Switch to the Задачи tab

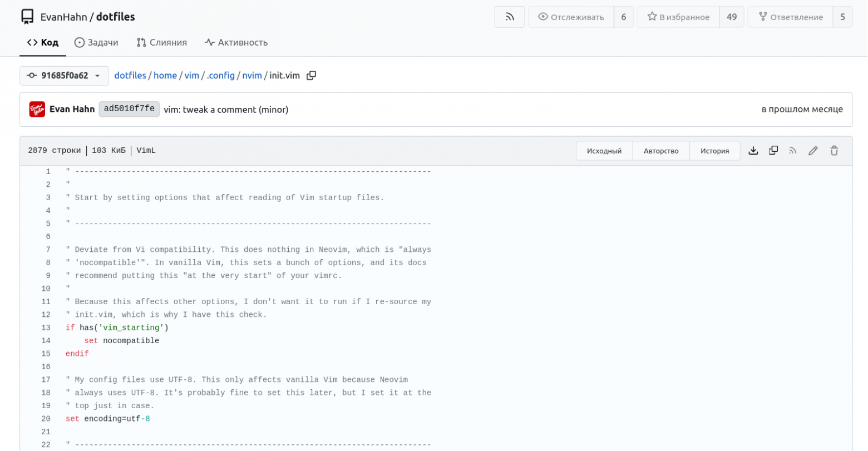click(96, 42)
